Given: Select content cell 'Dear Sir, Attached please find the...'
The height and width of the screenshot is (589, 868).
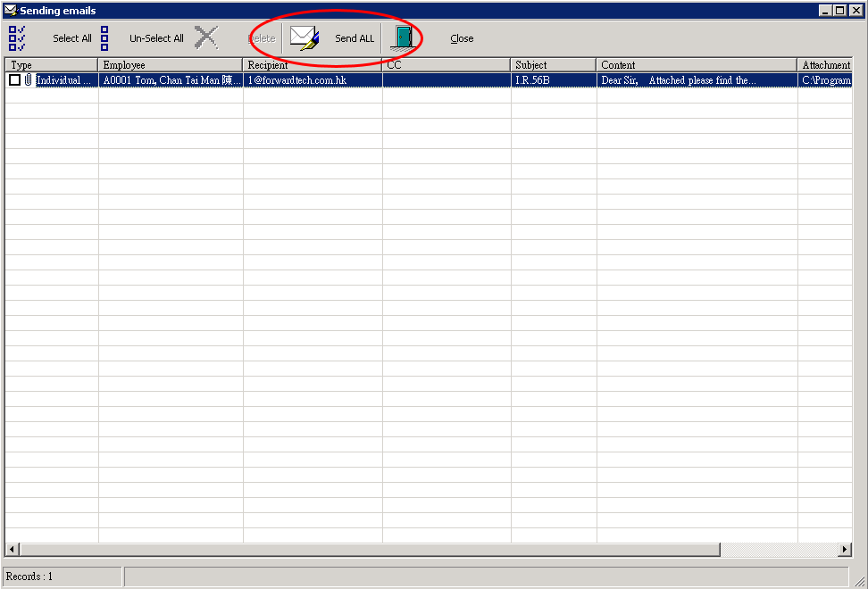Looking at the screenshot, I should pyautogui.click(x=697, y=80).
